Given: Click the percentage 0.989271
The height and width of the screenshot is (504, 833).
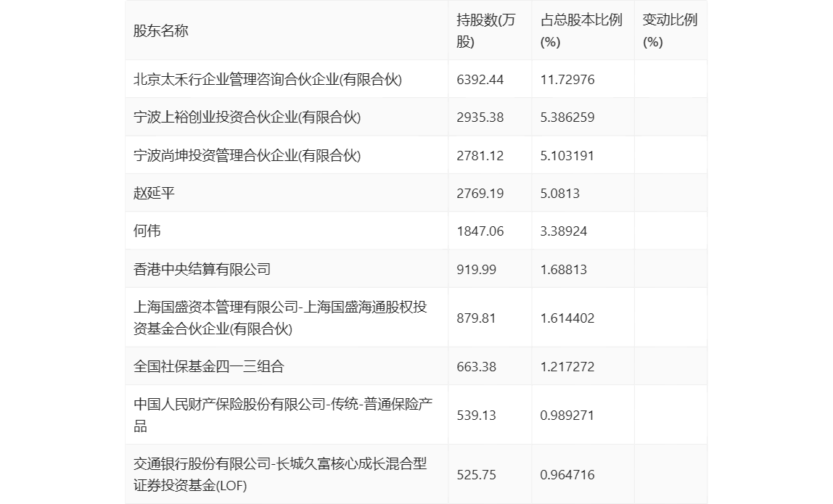Looking at the screenshot, I should click(x=567, y=416).
